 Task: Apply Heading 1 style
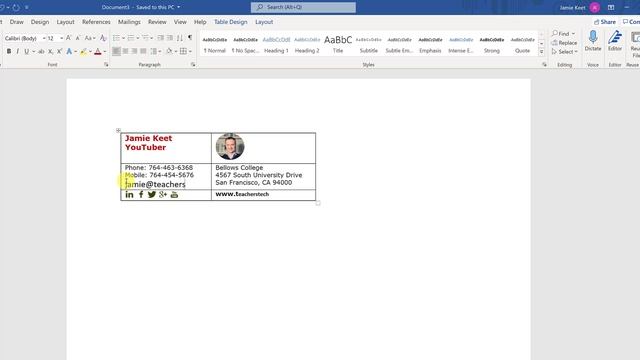(276, 44)
